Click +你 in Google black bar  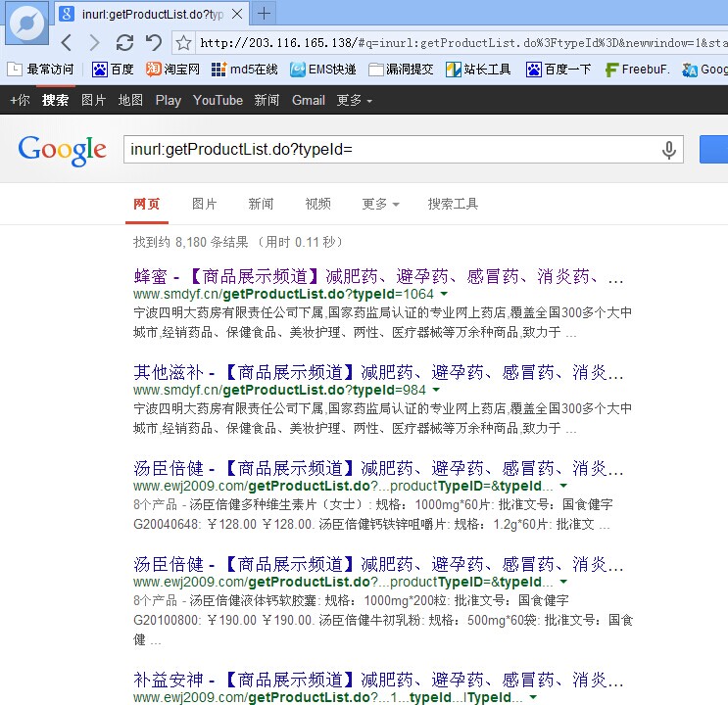[x=20, y=100]
